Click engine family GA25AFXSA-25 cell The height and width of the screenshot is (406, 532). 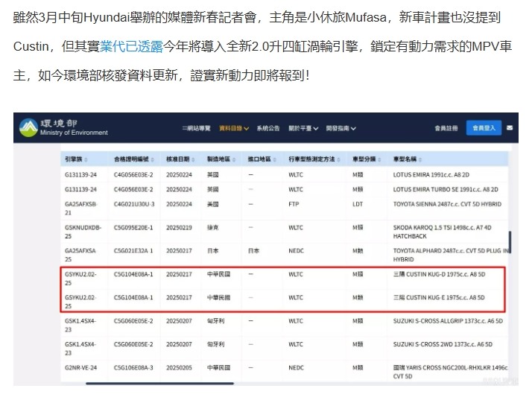click(80, 255)
